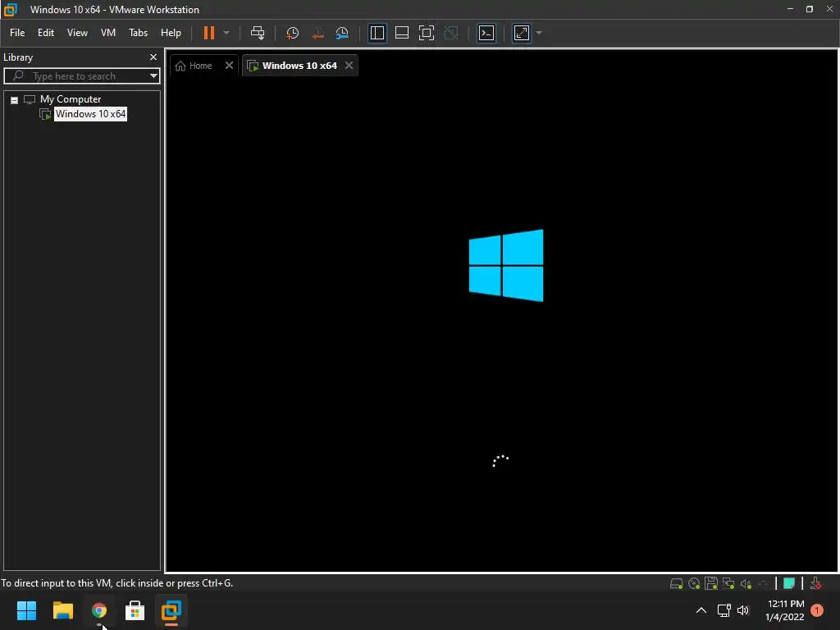Screen dimensions: 840x630
Task: Open the library search dropdown arrow
Action: [153, 76]
